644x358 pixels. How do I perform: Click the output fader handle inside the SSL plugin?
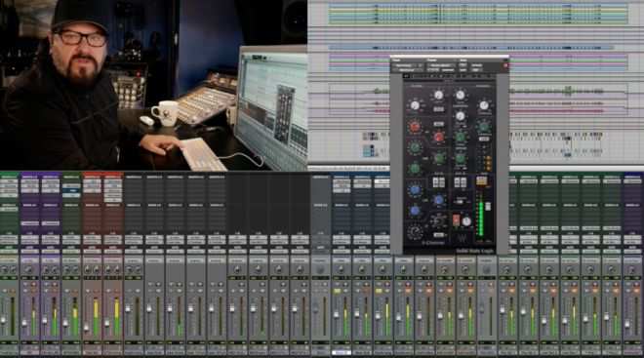(x=488, y=207)
